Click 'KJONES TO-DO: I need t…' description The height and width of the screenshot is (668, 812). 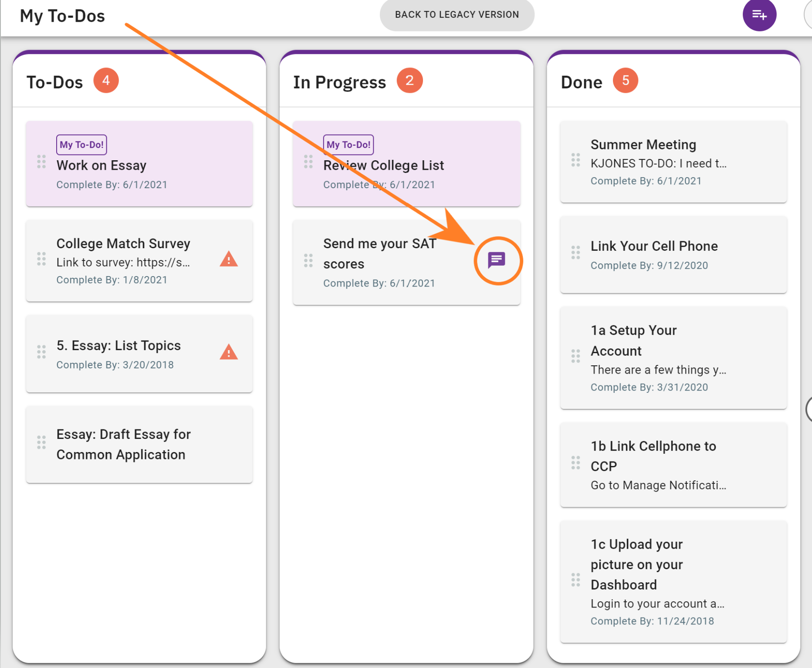coord(658,163)
